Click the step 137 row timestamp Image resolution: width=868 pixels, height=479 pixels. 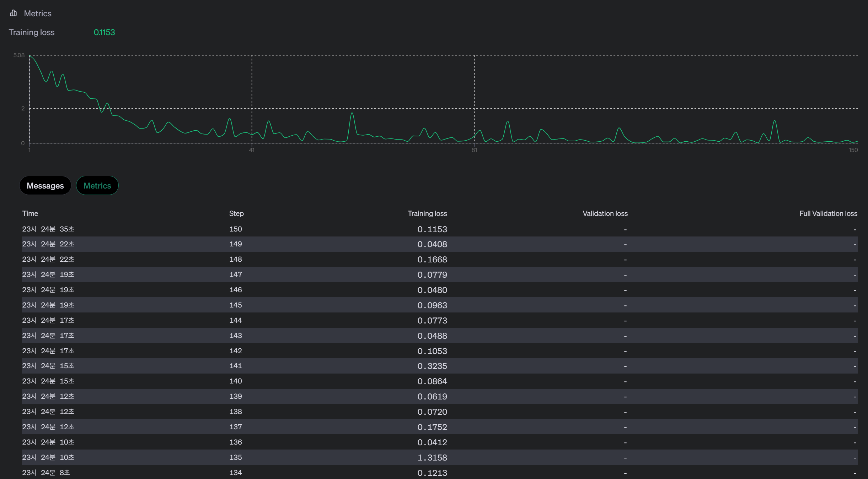point(48,427)
